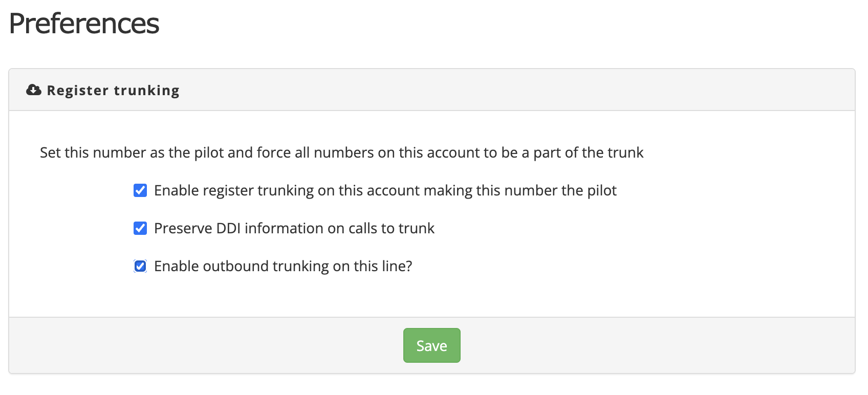868x395 pixels.
Task: Click the word 'Register' in panel header
Action: click(x=78, y=91)
